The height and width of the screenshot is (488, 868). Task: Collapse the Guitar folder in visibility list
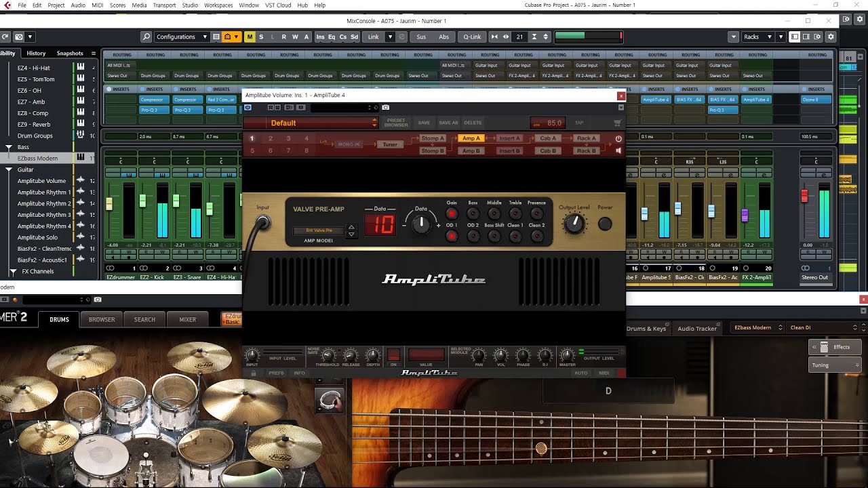coord(9,169)
